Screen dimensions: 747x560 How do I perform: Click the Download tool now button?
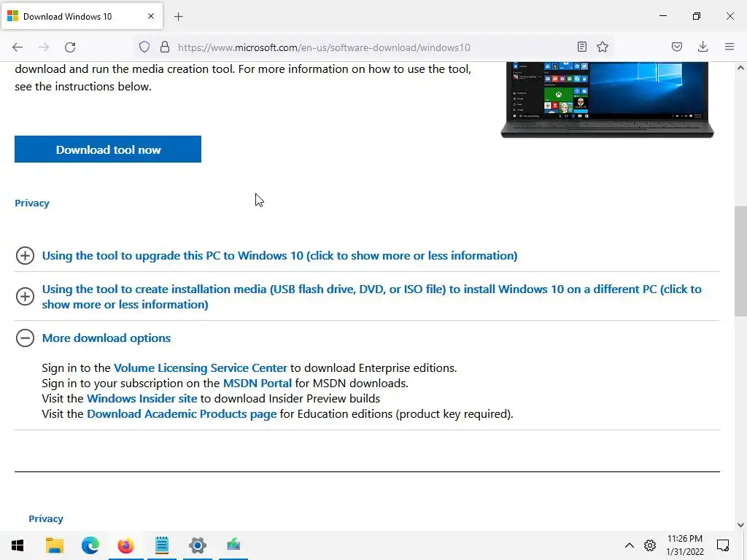pos(108,149)
